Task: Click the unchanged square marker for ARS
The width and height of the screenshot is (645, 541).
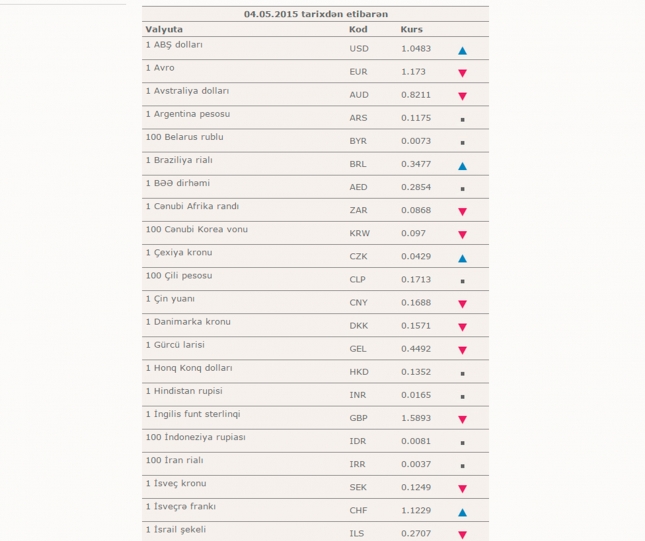Action: tap(462, 119)
